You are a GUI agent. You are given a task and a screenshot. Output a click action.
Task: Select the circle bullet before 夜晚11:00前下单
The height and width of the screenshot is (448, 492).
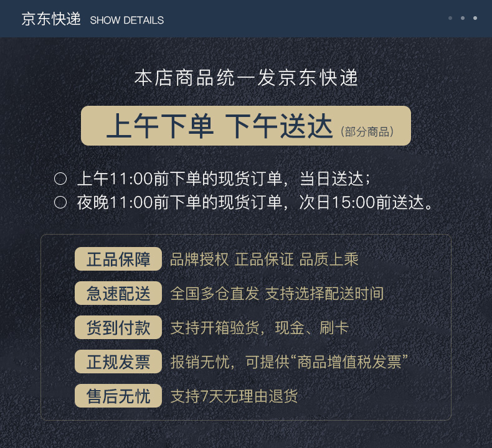[60, 202]
